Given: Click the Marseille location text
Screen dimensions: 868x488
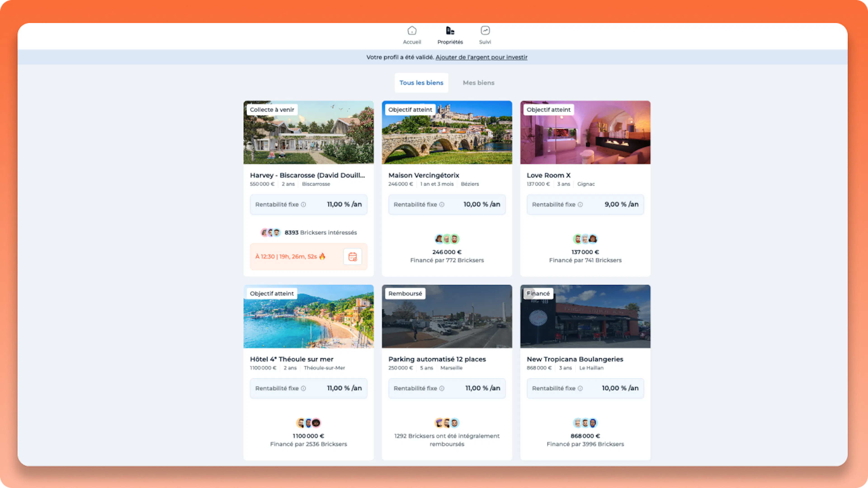Looking at the screenshot, I should (451, 368).
